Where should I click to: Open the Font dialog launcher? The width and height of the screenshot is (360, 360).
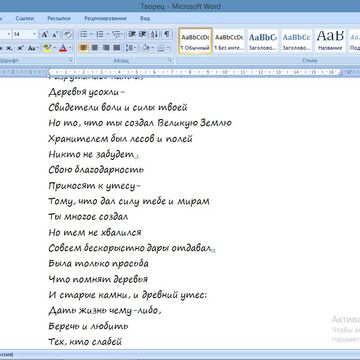(x=71, y=60)
